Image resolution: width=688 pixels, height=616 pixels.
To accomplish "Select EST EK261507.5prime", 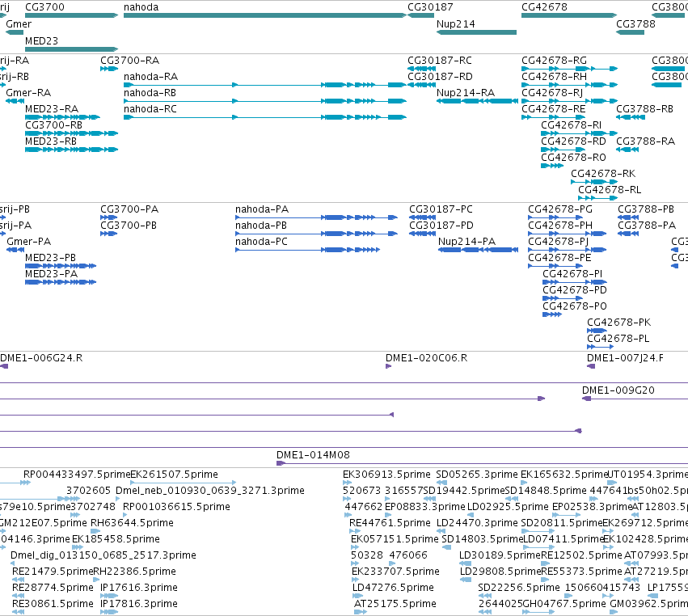I will pyautogui.click(x=184, y=483).
